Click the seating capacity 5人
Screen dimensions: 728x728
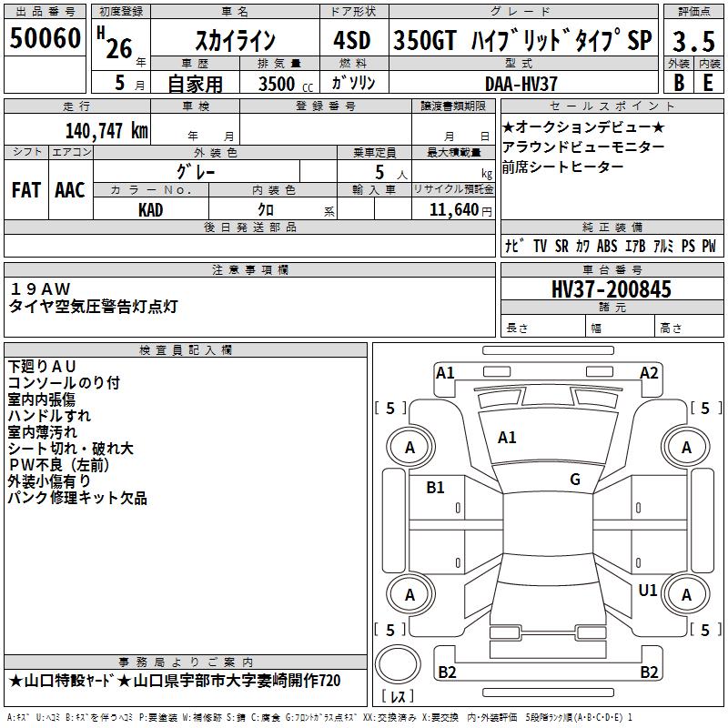391,173
